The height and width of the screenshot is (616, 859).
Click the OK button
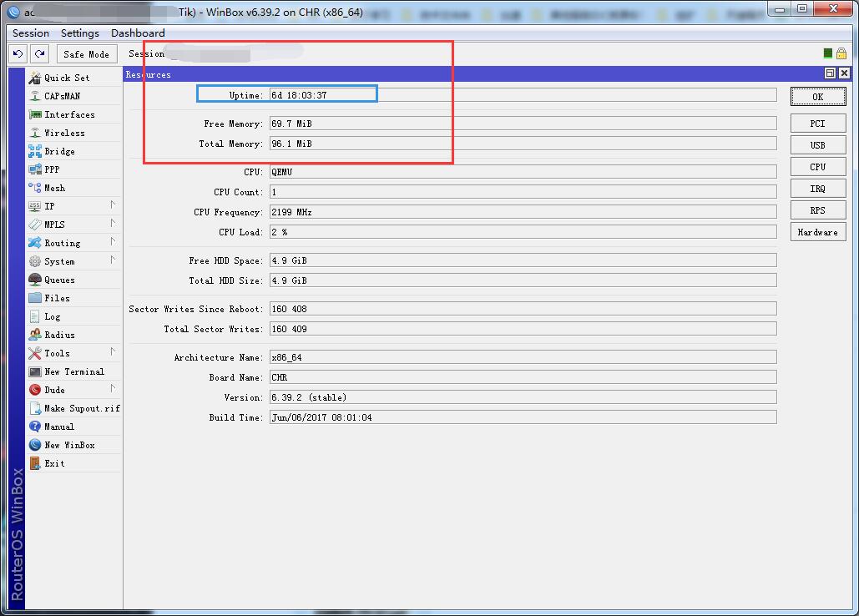point(818,97)
